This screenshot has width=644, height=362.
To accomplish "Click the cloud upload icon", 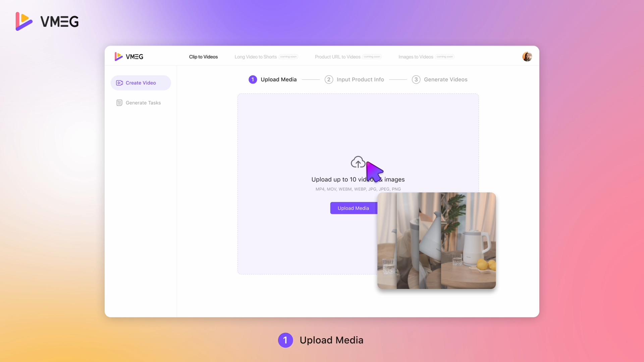I will click(358, 162).
